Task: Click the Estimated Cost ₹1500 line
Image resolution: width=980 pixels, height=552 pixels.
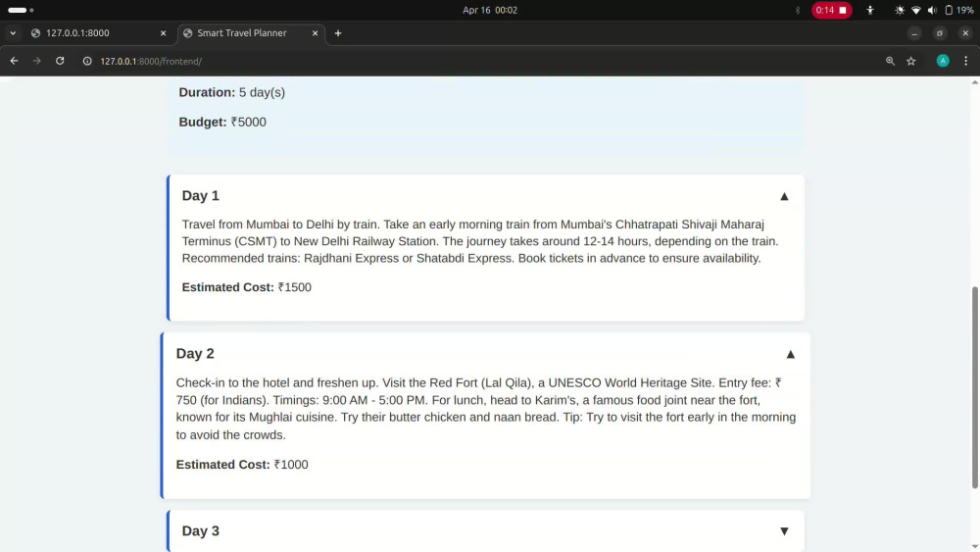Action: [x=246, y=287]
